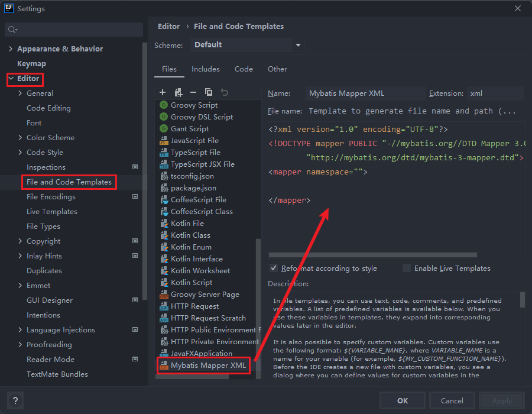Viewport: 532px width, 414px height.
Task: Open help with the question mark button
Action: (15, 400)
